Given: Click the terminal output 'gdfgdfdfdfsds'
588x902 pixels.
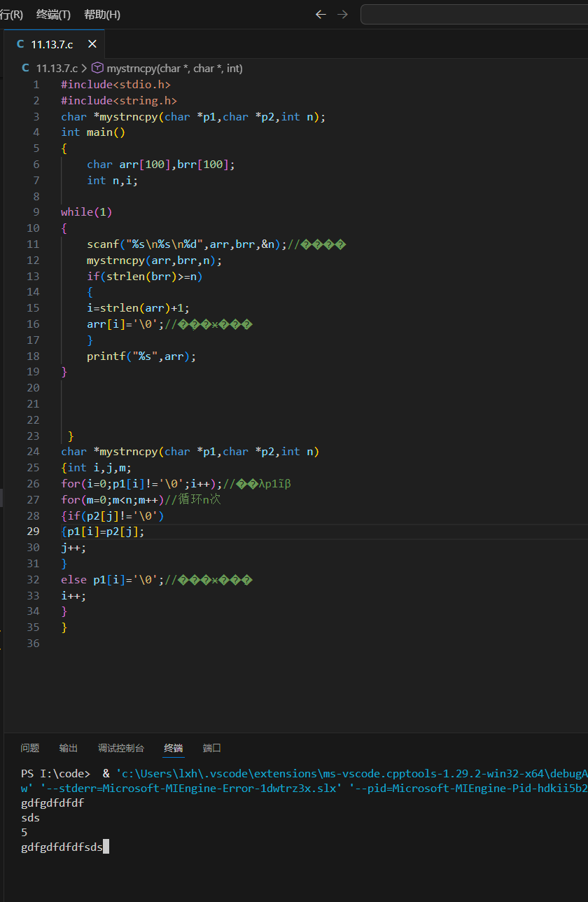Looking at the screenshot, I should (x=62, y=847).
